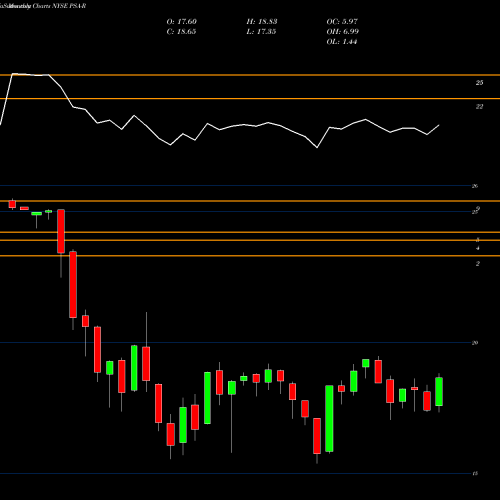
Task: Click the 'OL: 1.44' reading
Action: point(342,42)
